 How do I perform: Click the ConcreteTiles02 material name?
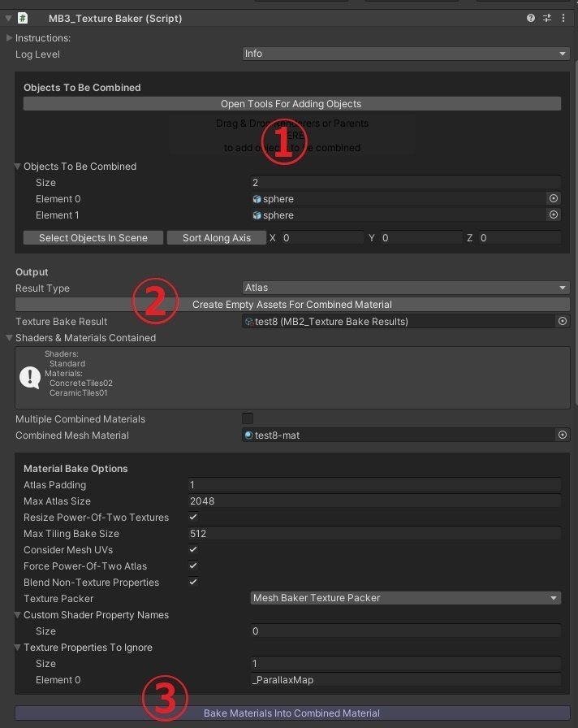[x=81, y=383]
